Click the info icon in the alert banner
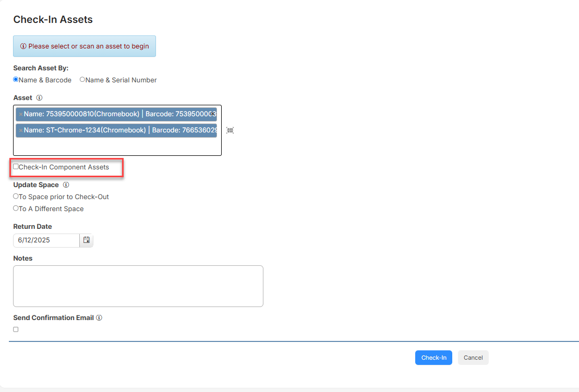 coord(23,46)
